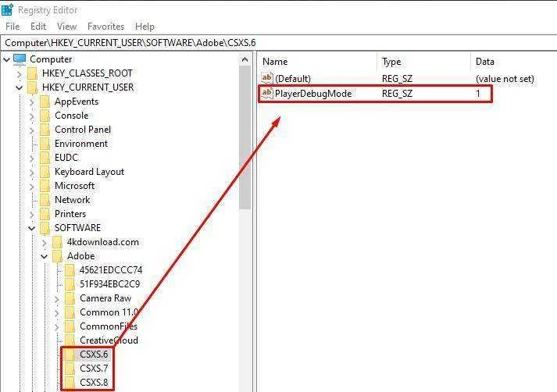Screen dimensions: 557x392
Task: Collapse the SOFTWARE key chevron
Action: click(31, 228)
